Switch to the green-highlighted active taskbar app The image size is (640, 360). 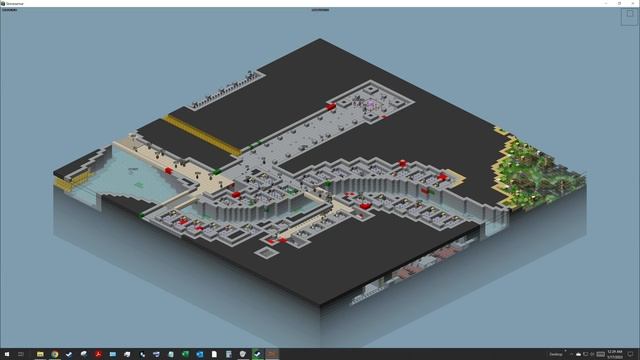[257, 354]
